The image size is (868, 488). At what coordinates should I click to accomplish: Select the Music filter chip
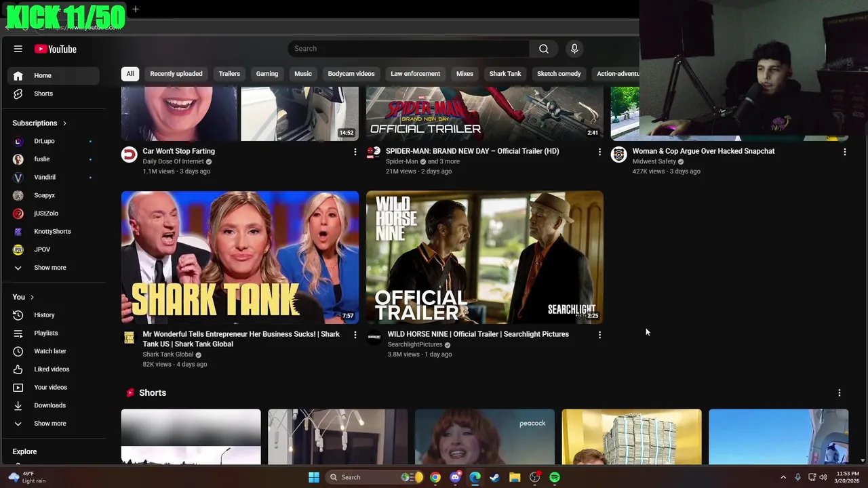click(303, 74)
